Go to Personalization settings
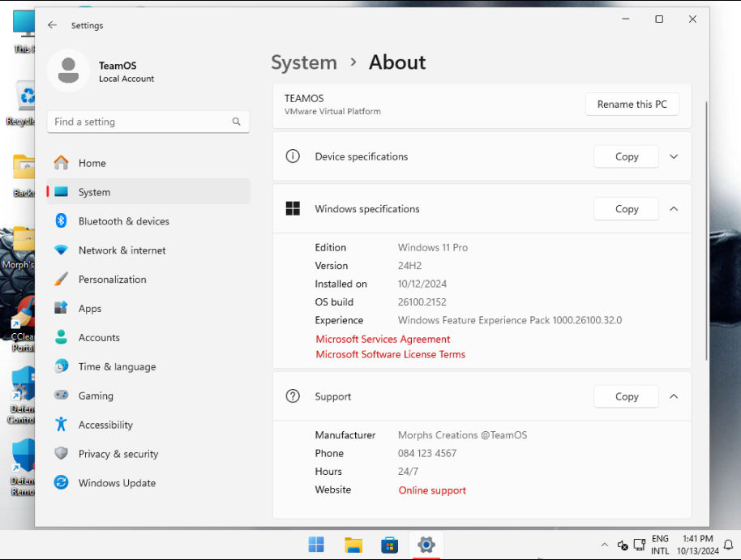This screenshot has height=560, width=741. coord(148,280)
